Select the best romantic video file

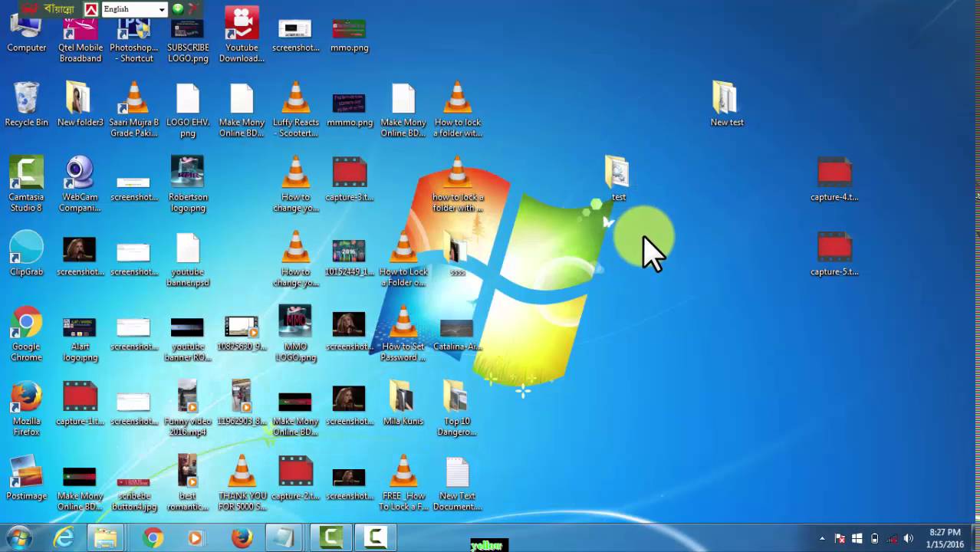pos(188,483)
